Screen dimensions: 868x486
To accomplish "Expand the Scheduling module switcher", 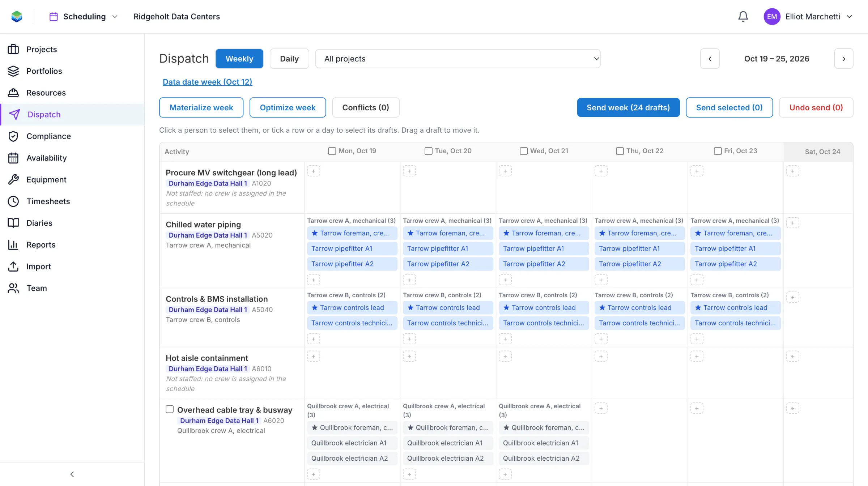I will (x=84, y=17).
